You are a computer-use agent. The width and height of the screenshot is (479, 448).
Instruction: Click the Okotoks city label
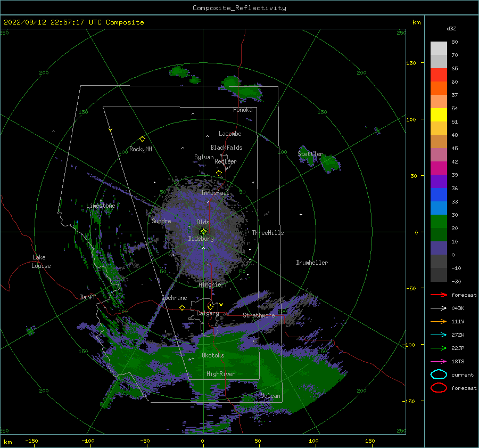[x=213, y=355]
